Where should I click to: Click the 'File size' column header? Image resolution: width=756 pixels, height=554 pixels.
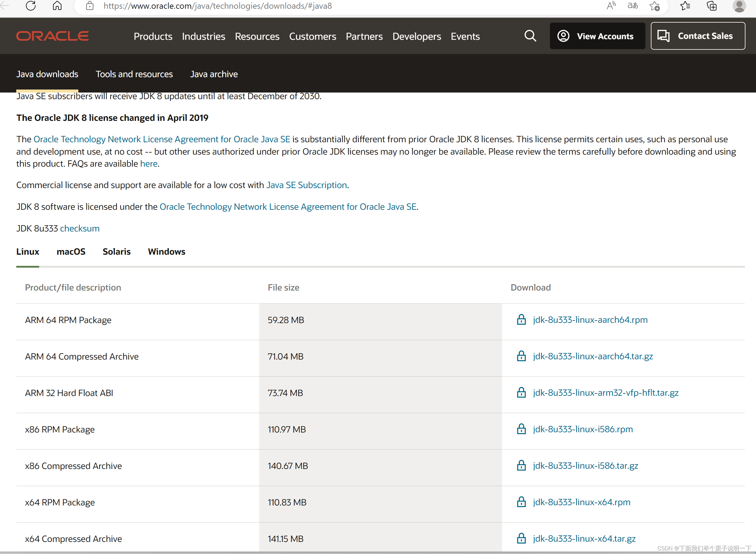coord(283,287)
